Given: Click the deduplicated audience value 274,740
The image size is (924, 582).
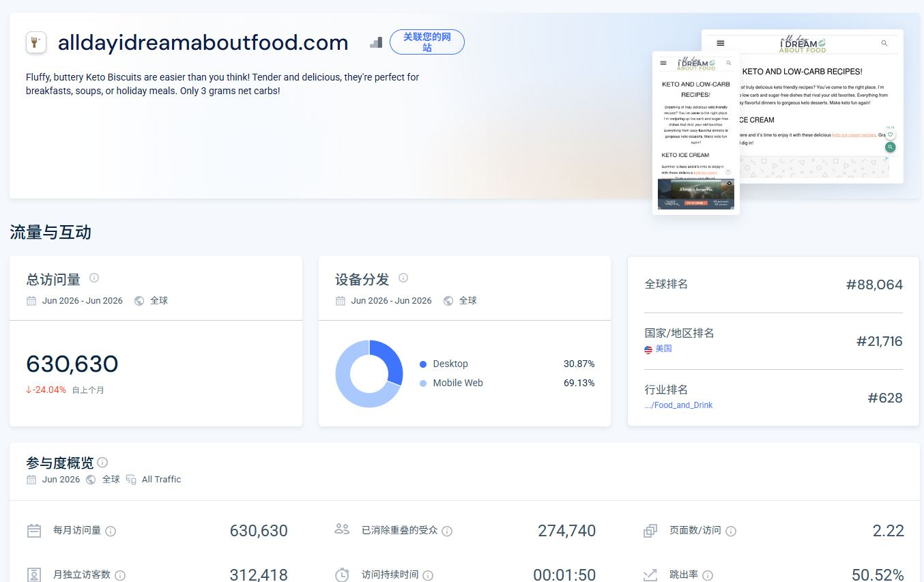Looking at the screenshot, I should point(567,531).
